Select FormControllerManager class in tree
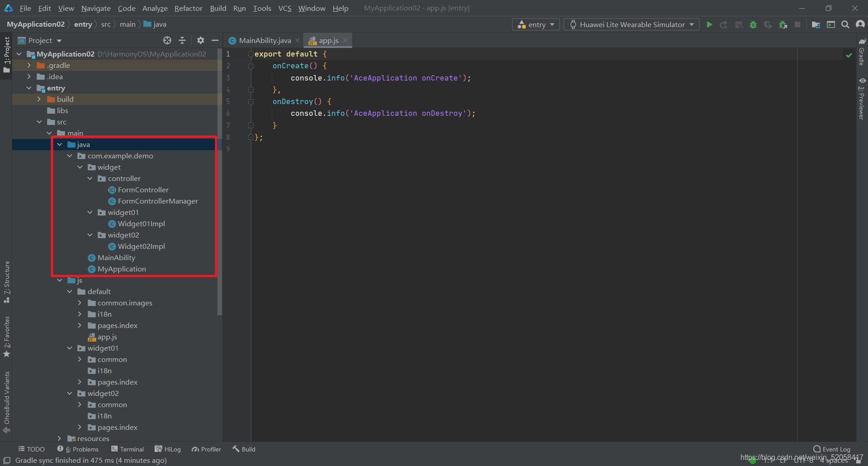Screen dimensions: 868x466 tap(158, 201)
